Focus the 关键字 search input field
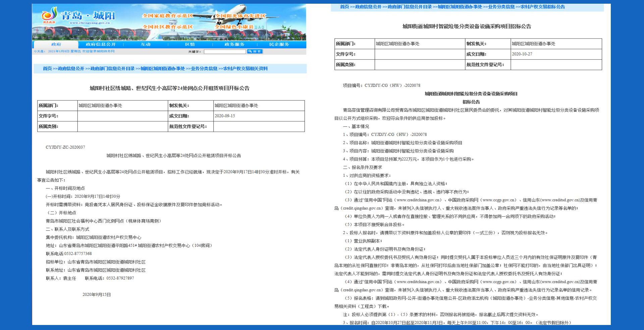644x330 pixels. [x=225, y=52]
